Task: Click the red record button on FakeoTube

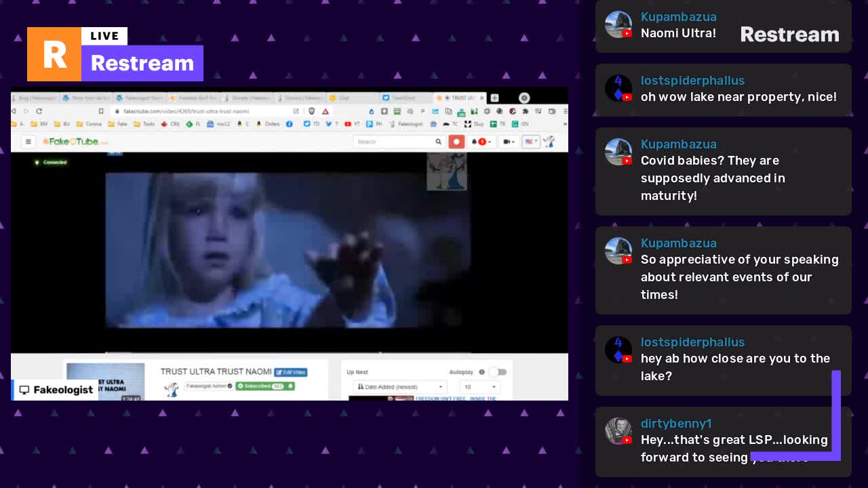Action: (x=456, y=142)
